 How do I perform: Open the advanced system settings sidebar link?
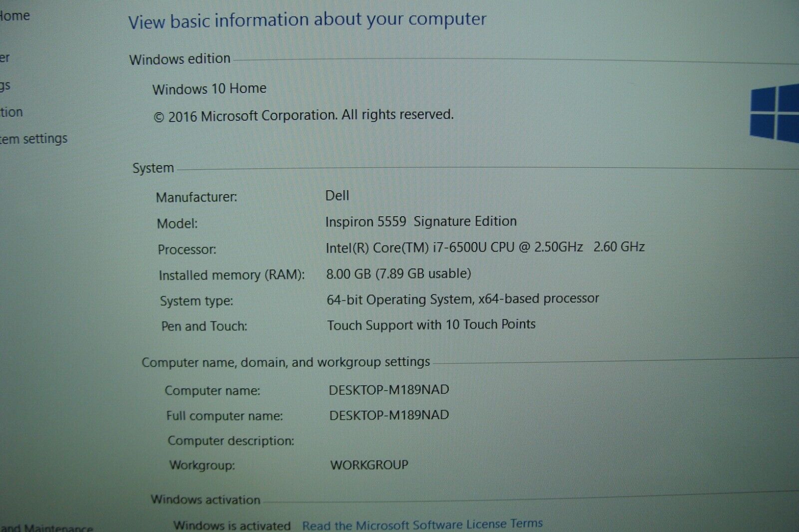33,139
